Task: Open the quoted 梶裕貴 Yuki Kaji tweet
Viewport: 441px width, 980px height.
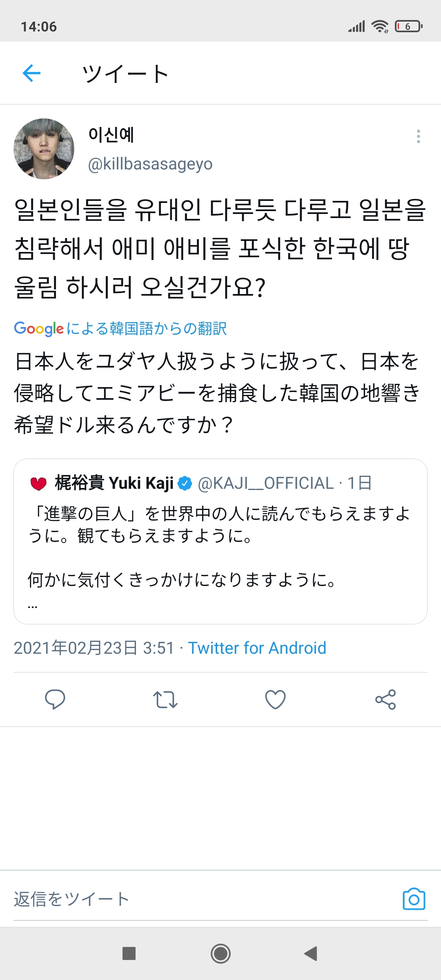Action: [x=220, y=541]
